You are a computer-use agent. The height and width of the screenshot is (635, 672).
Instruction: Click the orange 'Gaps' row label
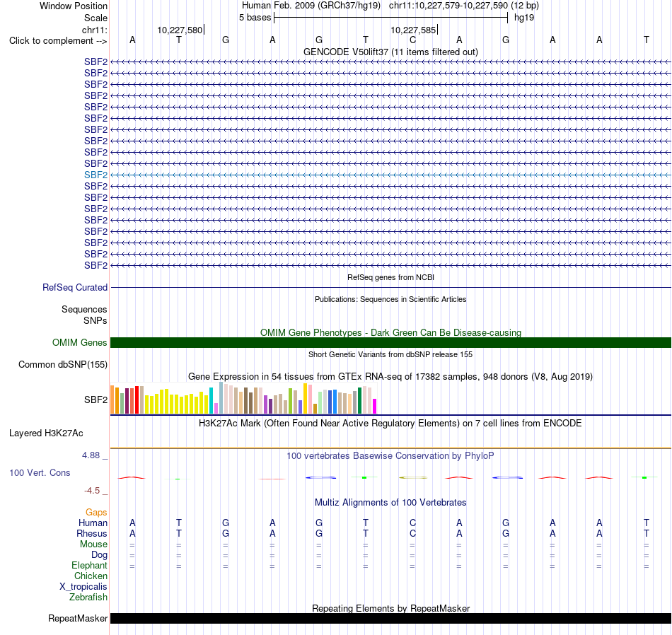[x=96, y=513]
